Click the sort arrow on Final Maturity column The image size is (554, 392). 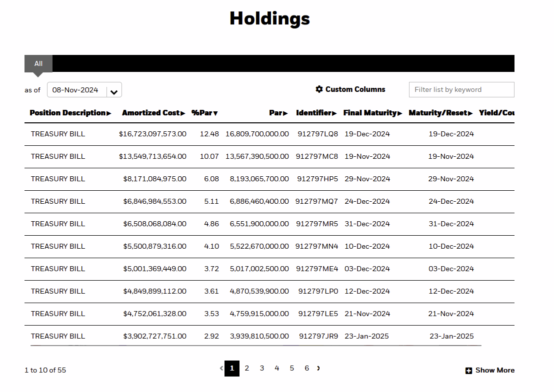coord(400,113)
